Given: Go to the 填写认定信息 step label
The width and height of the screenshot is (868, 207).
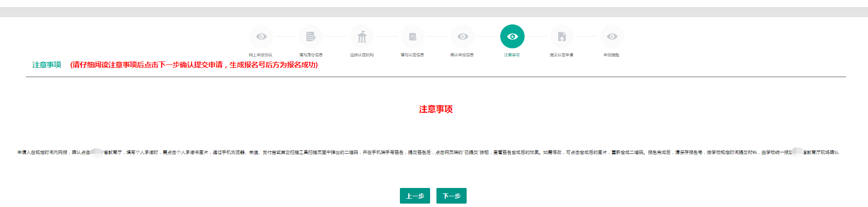Looking at the screenshot, I should pos(412,55).
